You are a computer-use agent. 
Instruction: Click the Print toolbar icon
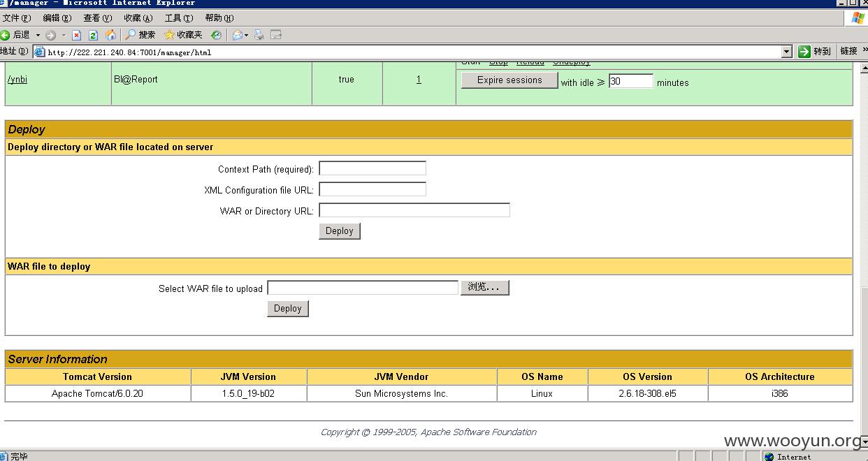[x=259, y=35]
